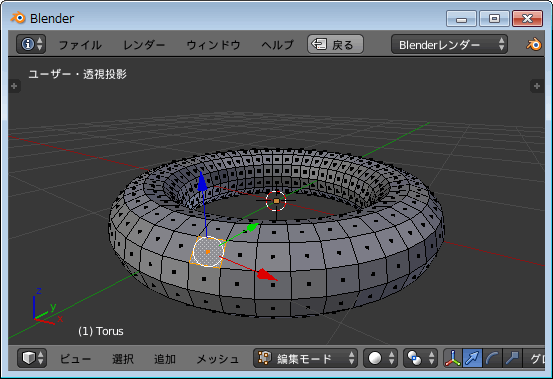
Task: Minimize the Blender window
Action: click(x=461, y=19)
